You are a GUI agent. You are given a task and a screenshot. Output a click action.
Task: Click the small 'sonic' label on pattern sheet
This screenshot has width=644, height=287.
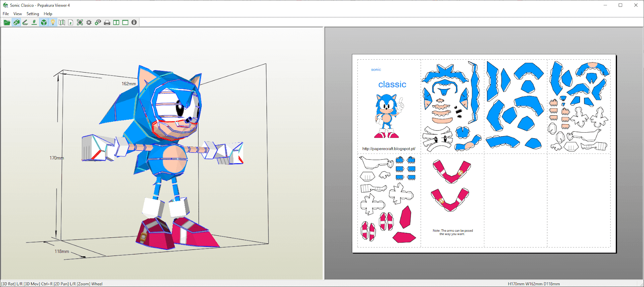click(376, 70)
